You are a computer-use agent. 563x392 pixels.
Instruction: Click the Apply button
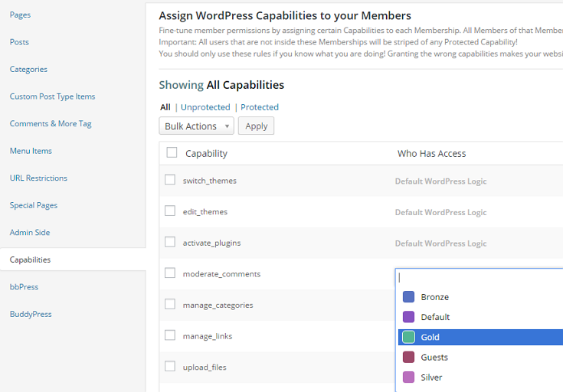point(256,126)
